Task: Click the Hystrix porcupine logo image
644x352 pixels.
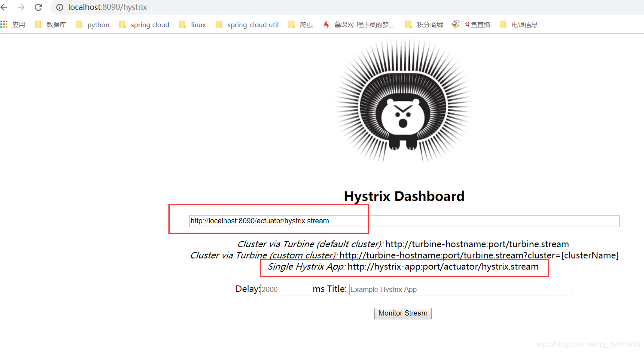Action: [403, 101]
